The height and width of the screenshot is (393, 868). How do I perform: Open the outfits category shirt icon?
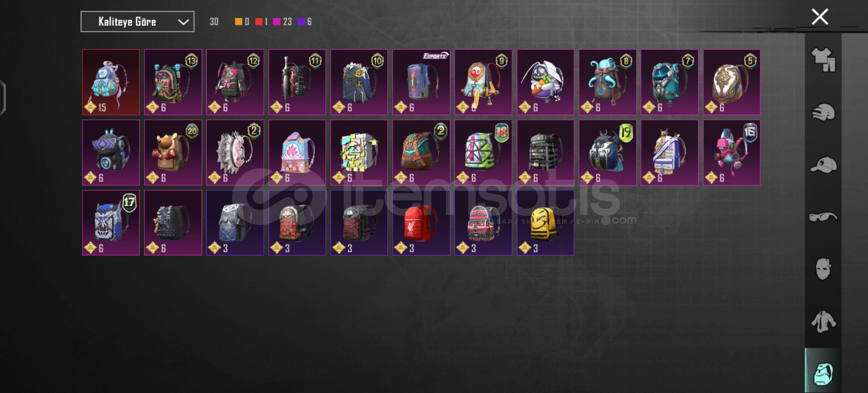[823, 60]
